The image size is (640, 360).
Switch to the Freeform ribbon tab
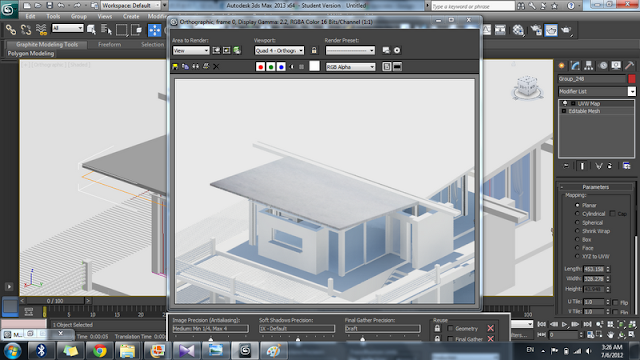coord(109,44)
